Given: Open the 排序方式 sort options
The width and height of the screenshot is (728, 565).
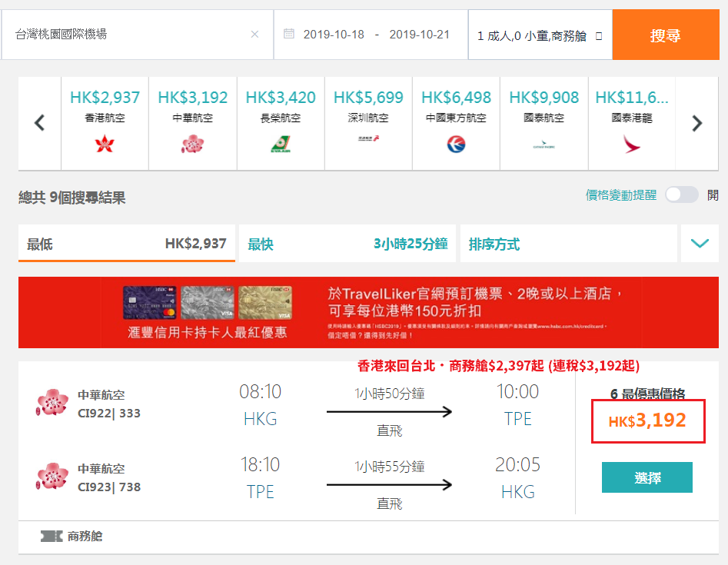Looking at the screenshot, I should click(569, 243).
